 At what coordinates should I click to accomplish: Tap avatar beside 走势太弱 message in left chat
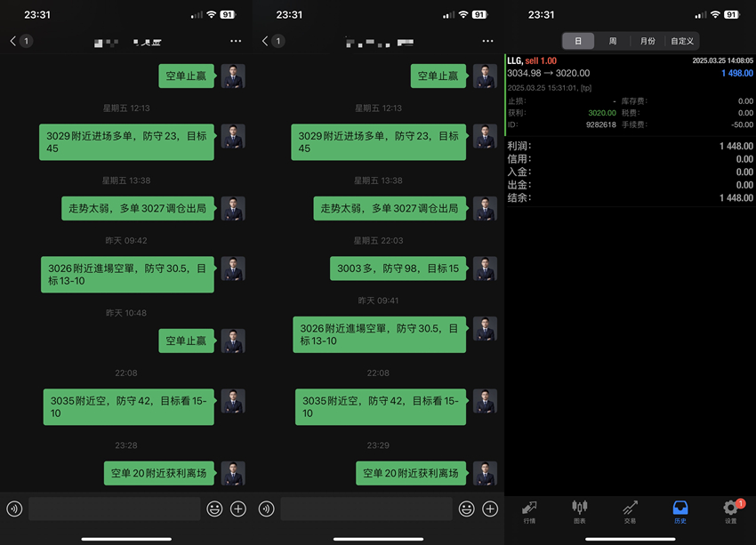coord(233,208)
